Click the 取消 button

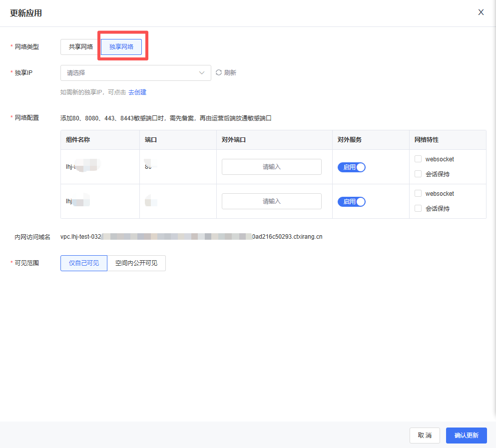coord(425,436)
